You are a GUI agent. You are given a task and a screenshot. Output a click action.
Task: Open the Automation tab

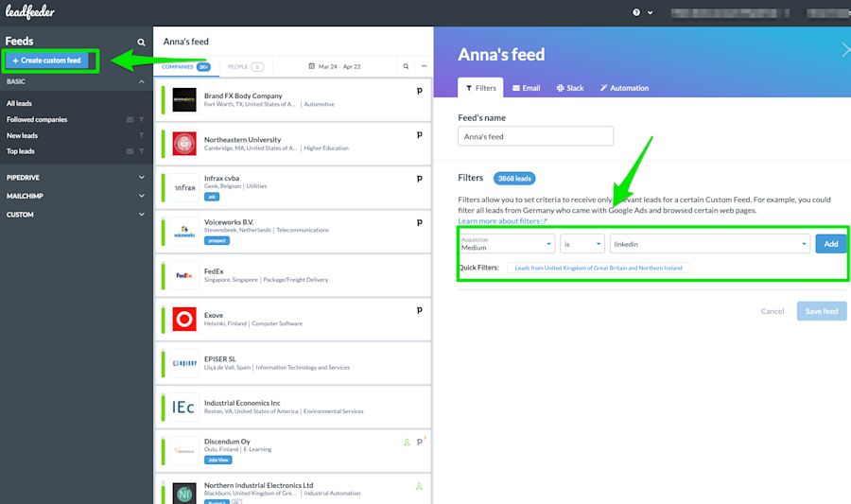(x=624, y=88)
